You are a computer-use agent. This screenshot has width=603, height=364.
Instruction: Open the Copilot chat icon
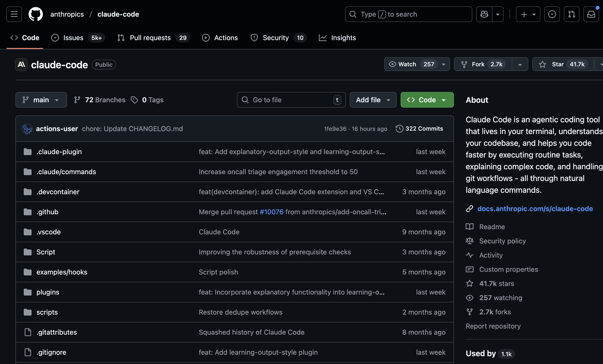[x=484, y=14]
